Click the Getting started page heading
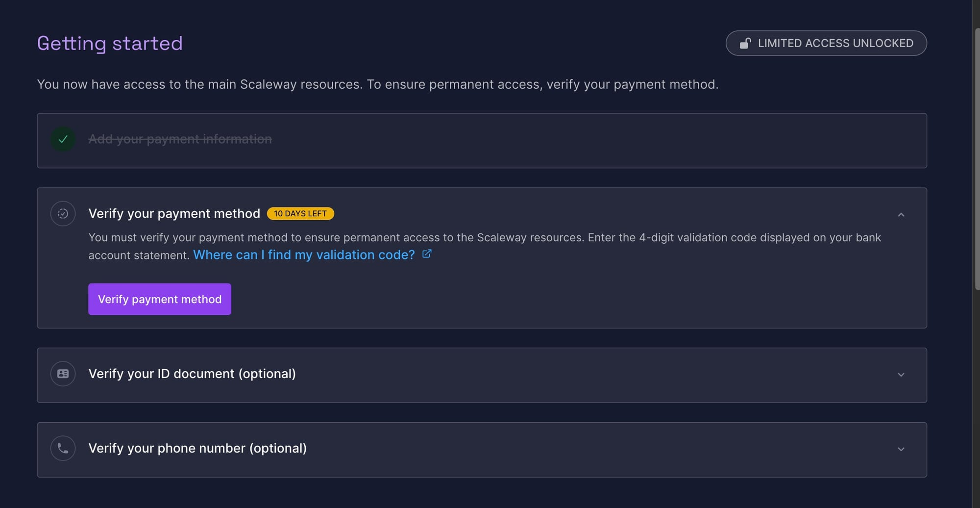 pos(110,43)
